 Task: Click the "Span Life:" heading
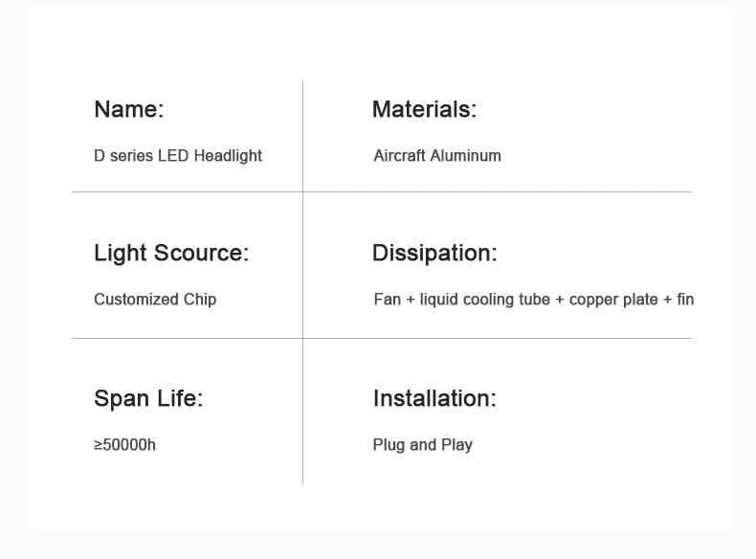pyautogui.click(x=148, y=399)
